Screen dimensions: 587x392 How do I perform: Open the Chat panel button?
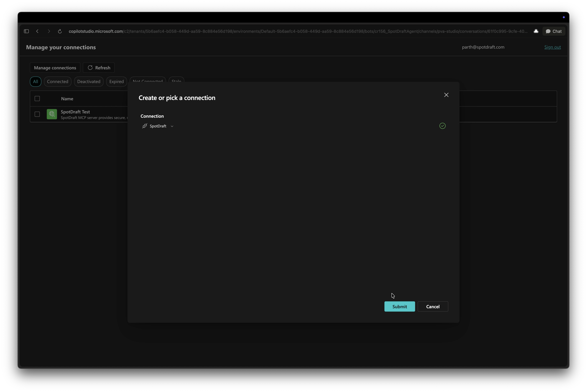pyautogui.click(x=554, y=31)
